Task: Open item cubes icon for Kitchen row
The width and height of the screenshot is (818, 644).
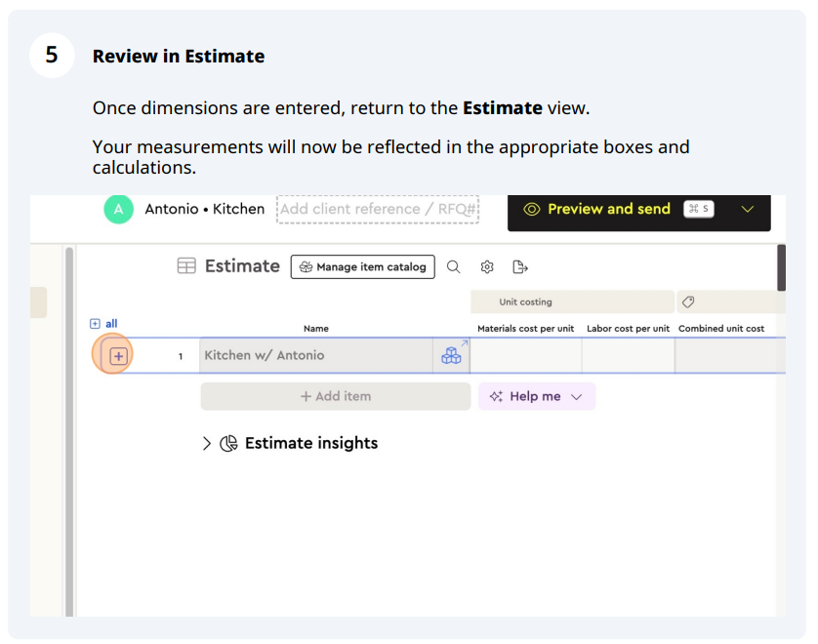Action: [x=451, y=355]
